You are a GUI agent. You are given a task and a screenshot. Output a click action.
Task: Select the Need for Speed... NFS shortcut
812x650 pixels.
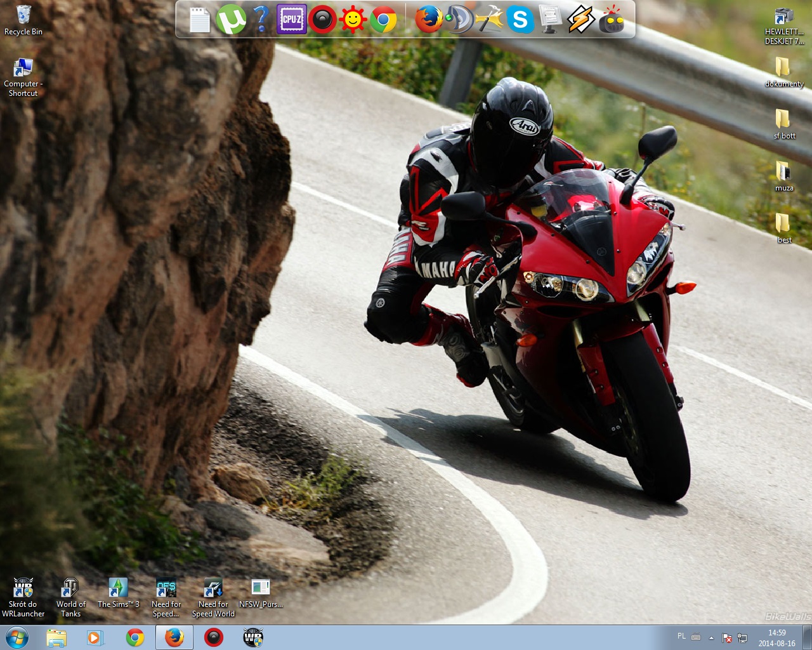tap(166, 598)
